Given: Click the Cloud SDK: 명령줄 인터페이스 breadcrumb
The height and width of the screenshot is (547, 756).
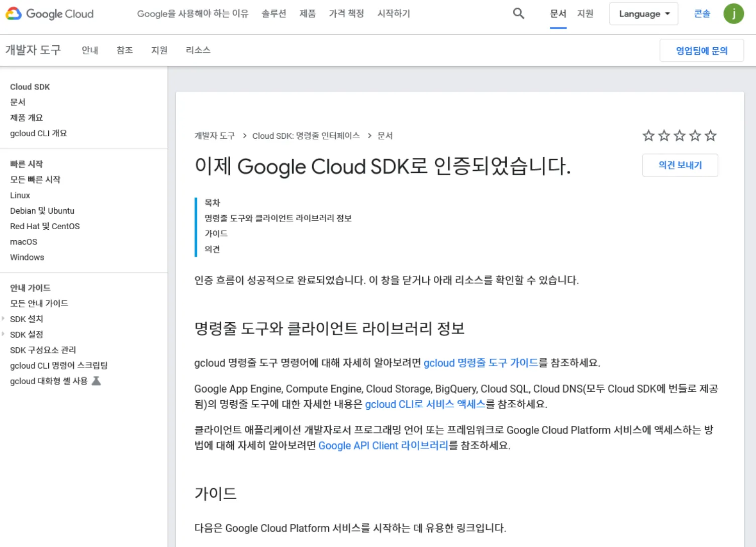Looking at the screenshot, I should click(x=306, y=136).
